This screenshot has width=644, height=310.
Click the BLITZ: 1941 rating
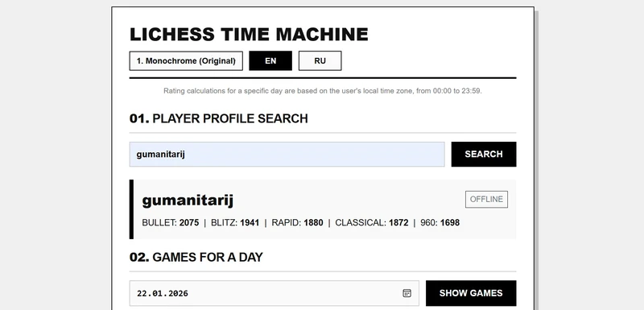235,223
